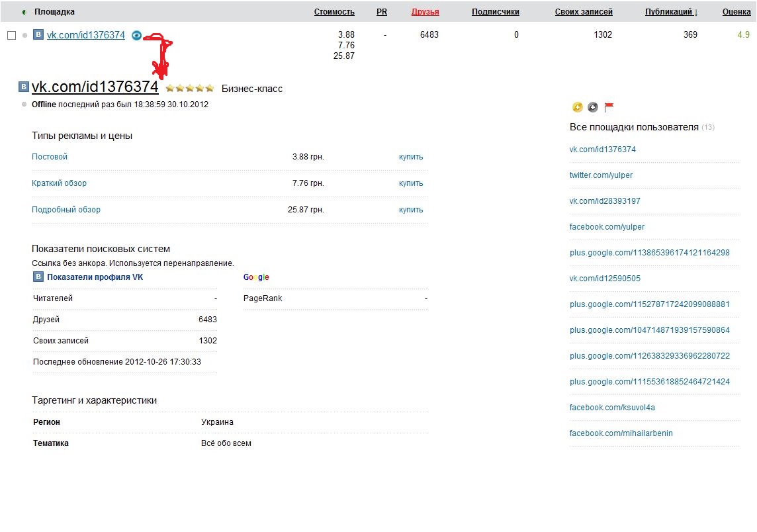The height and width of the screenshot is (532, 757).
Task: Click the yellow plus circle icon
Action: coord(578,107)
